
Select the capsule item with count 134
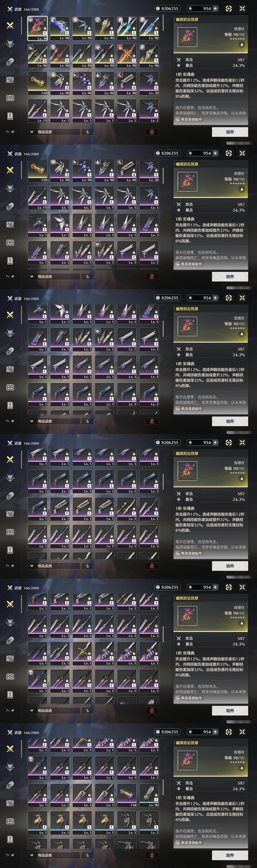point(127,795)
